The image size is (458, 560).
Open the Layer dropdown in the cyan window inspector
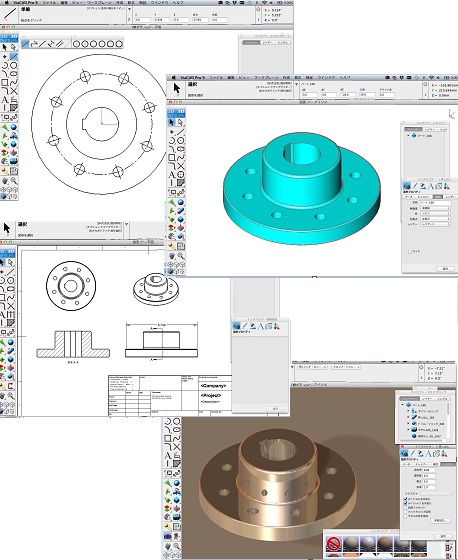(435, 224)
